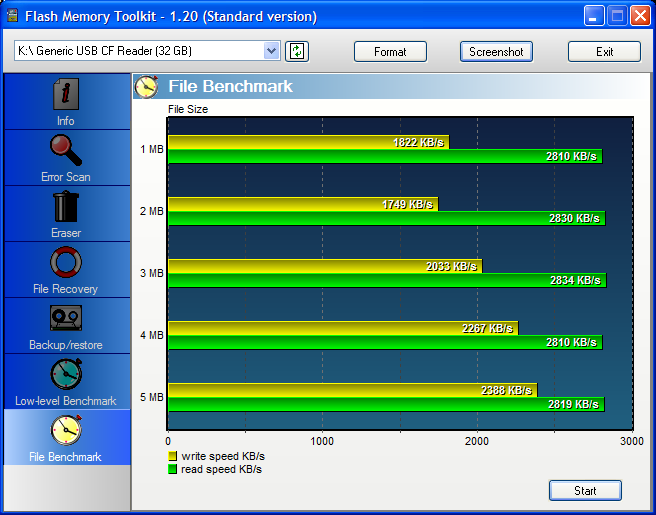Select the File Recovery lifebuoy icon

point(66,263)
